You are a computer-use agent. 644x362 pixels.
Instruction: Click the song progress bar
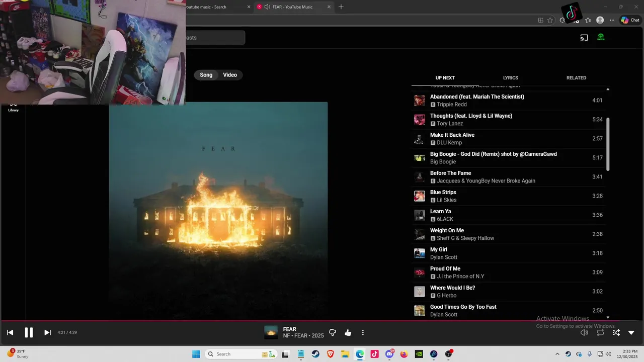point(322,320)
